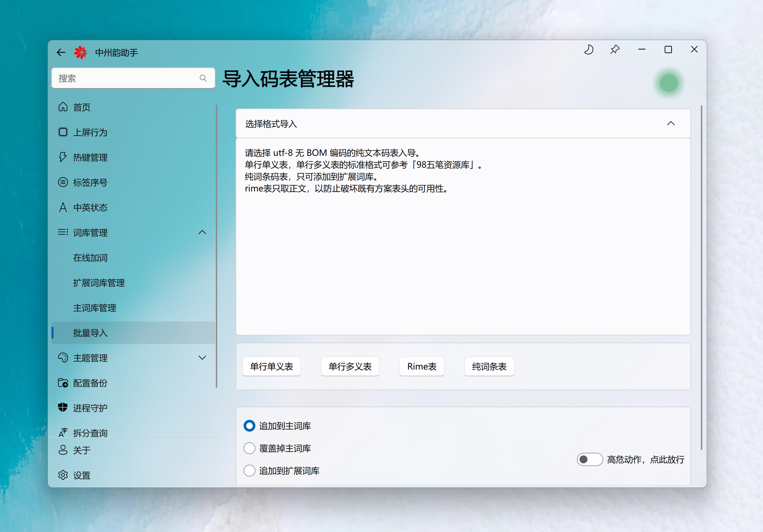Open 在线加词 menu item
Viewport: 763px width, 532px height.
click(x=90, y=257)
